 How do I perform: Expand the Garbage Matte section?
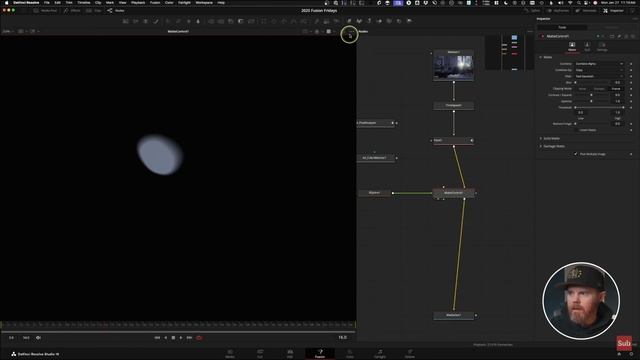(541, 146)
